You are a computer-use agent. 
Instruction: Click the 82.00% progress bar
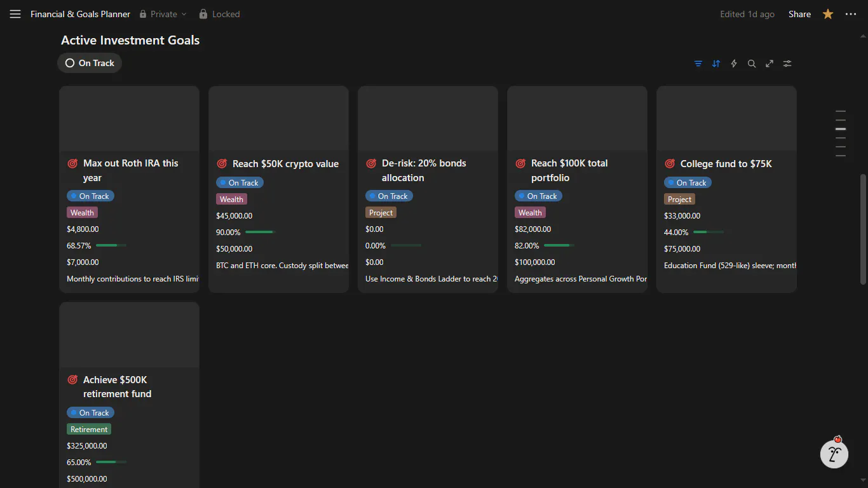[559, 245]
